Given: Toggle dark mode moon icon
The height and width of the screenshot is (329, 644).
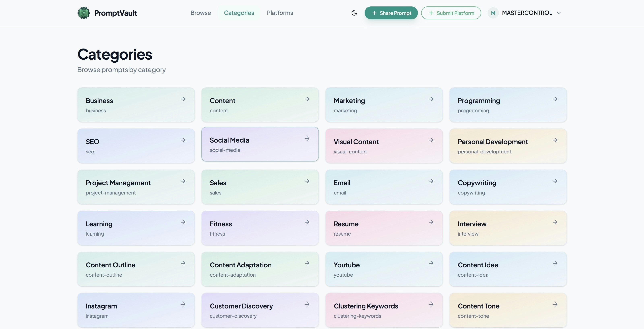Looking at the screenshot, I should pos(354,13).
